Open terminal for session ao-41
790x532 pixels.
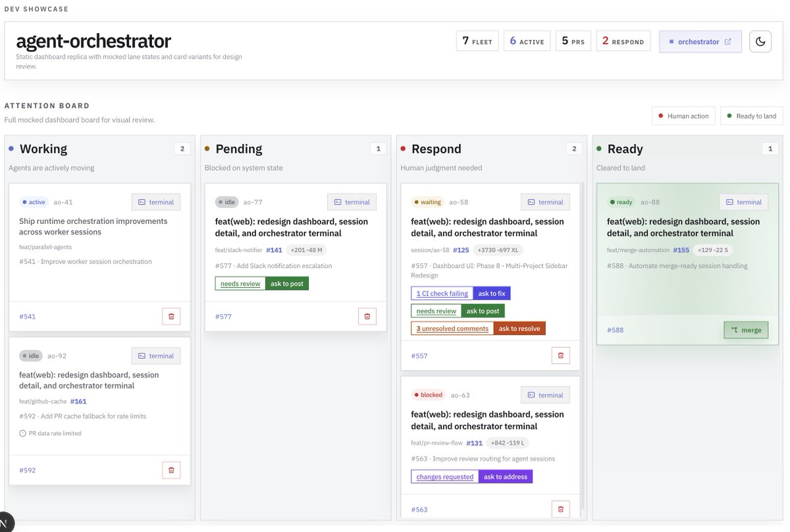[x=156, y=202]
